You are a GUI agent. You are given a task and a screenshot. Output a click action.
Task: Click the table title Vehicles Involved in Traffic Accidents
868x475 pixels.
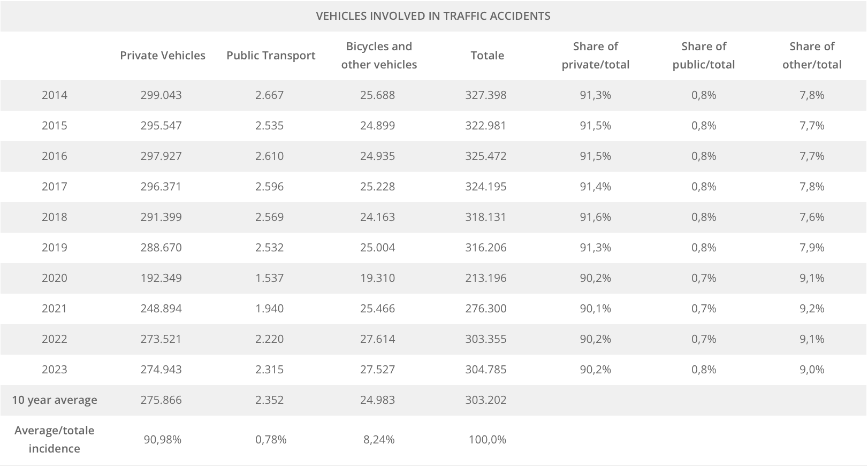pos(433,16)
